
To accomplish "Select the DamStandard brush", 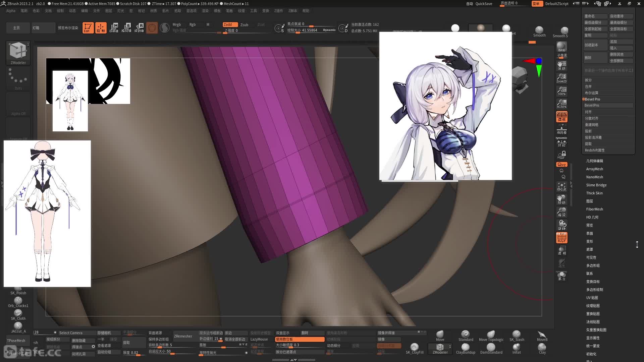I will point(491,349).
